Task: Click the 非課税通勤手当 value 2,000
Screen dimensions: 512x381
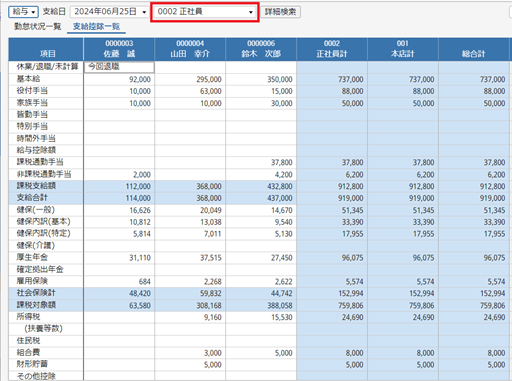Action: point(142,175)
